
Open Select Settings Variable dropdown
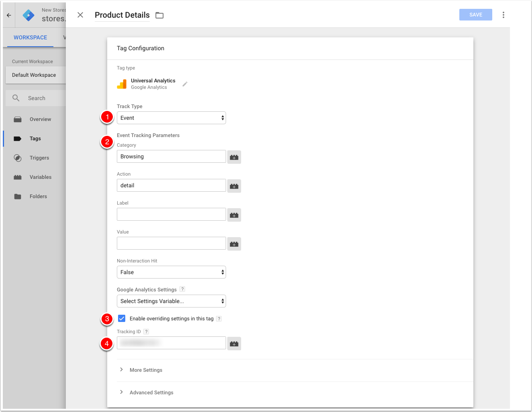(171, 301)
